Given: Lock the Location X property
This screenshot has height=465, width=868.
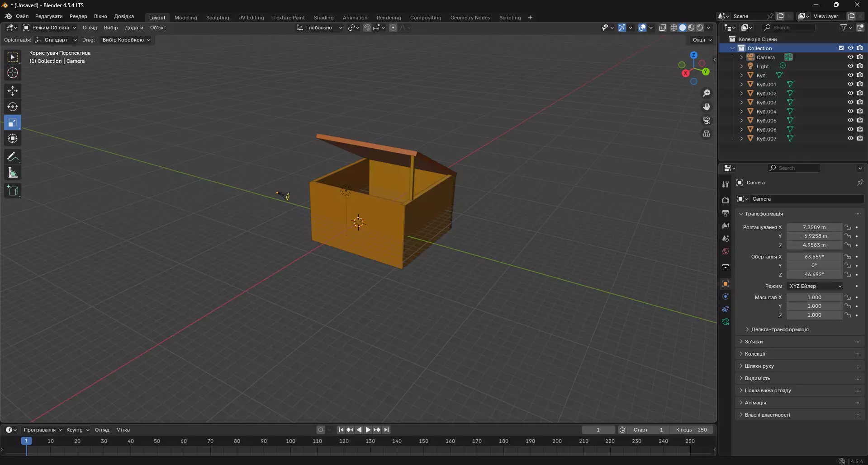Looking at the screenshot, I should pyautogui.click(x=848, y=227).
